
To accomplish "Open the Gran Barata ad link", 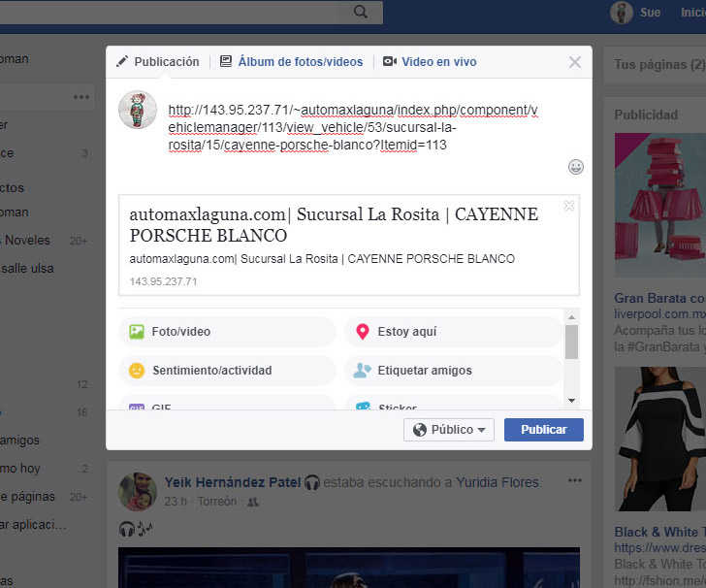I will [660, 298].
